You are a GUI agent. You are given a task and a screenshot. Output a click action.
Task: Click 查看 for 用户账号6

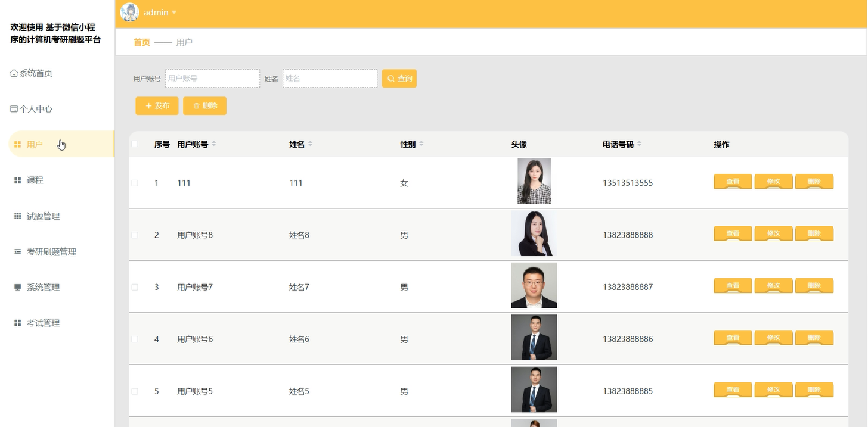(733, 338)
